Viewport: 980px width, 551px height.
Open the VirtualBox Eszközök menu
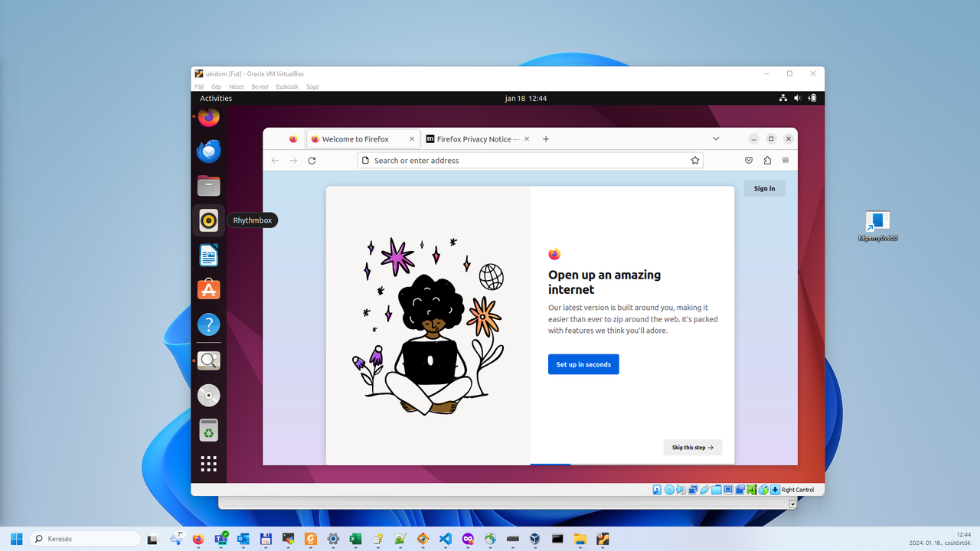287,86
